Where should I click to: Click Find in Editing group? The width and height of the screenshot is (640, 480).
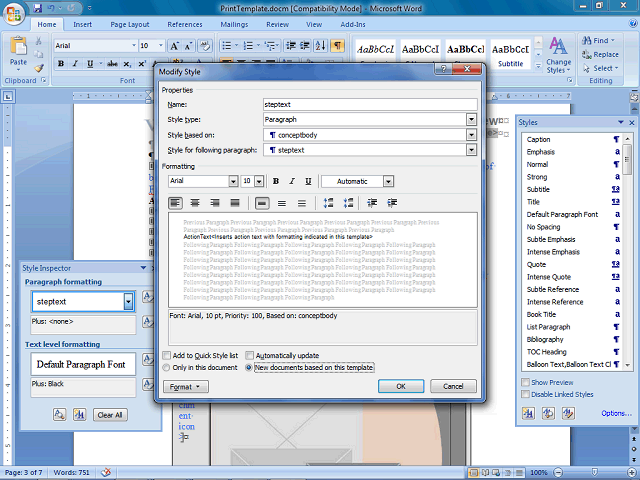click(598, 40)
